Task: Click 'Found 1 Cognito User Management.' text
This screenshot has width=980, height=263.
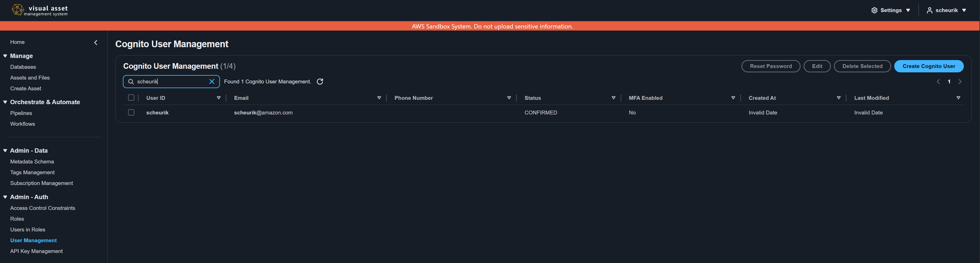Action: tap(268, 82)
